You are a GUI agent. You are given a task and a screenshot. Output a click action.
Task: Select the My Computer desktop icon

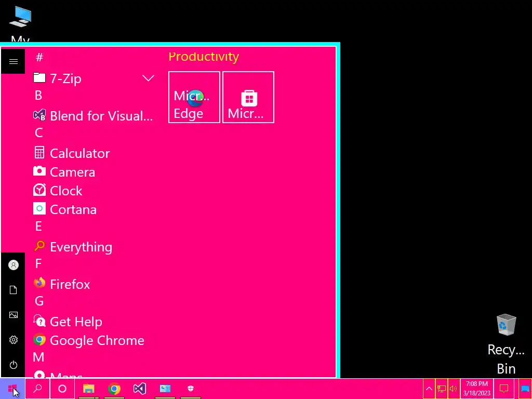point(20,23)
